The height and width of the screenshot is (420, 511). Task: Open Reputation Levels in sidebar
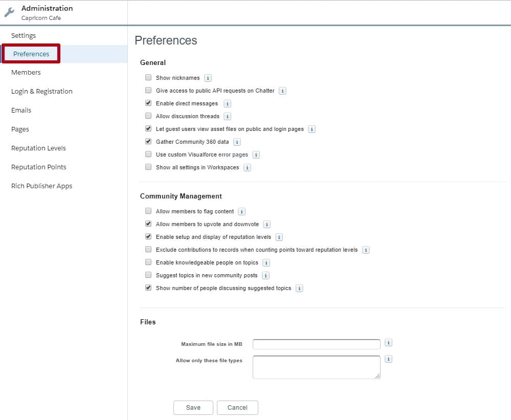coord(38,148)
